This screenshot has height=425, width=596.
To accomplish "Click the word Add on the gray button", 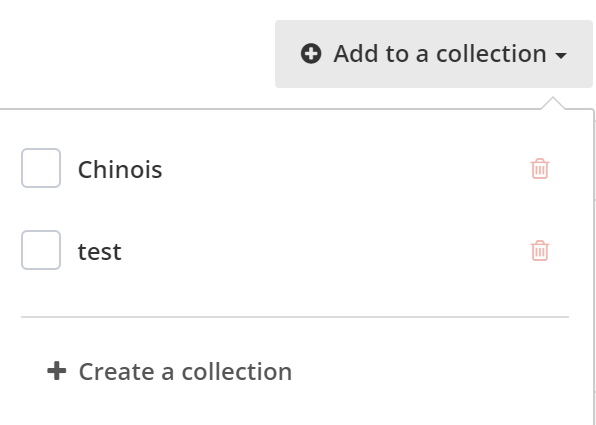I will [356, 54].
